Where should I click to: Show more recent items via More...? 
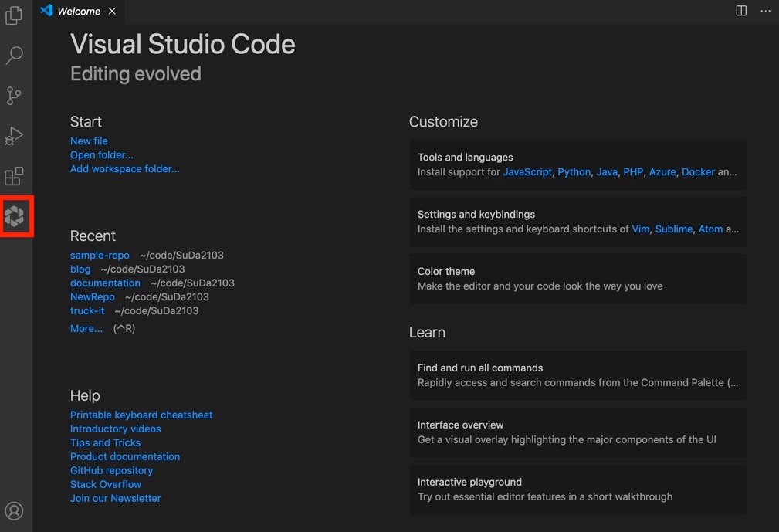point(86,328)
